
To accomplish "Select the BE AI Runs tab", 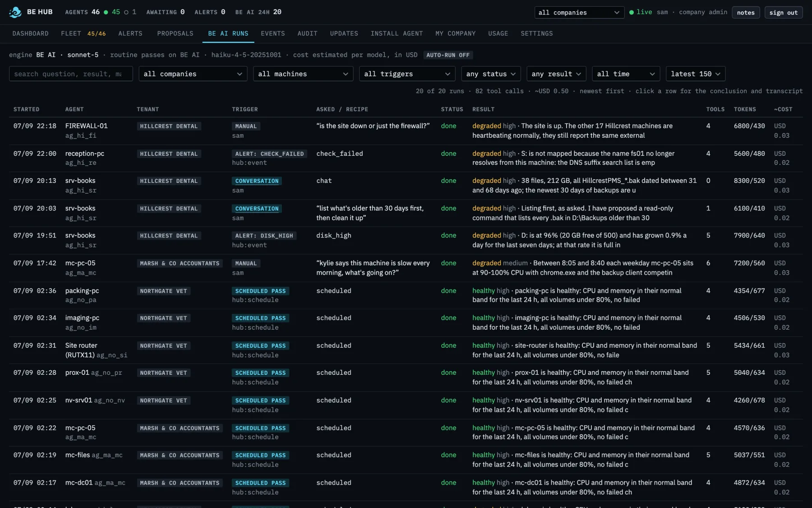I will click(x=228, y=33).
